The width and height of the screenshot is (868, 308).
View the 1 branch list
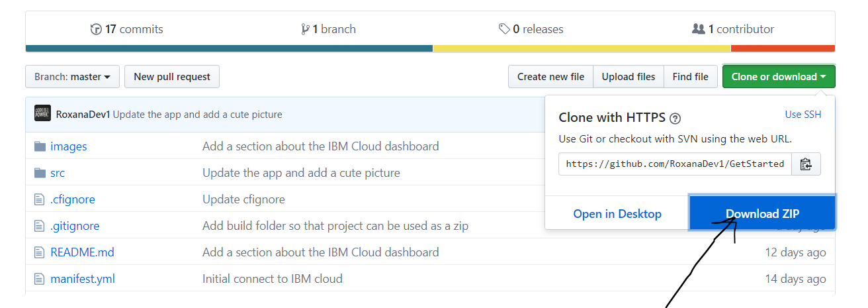(x=328, y=29)
